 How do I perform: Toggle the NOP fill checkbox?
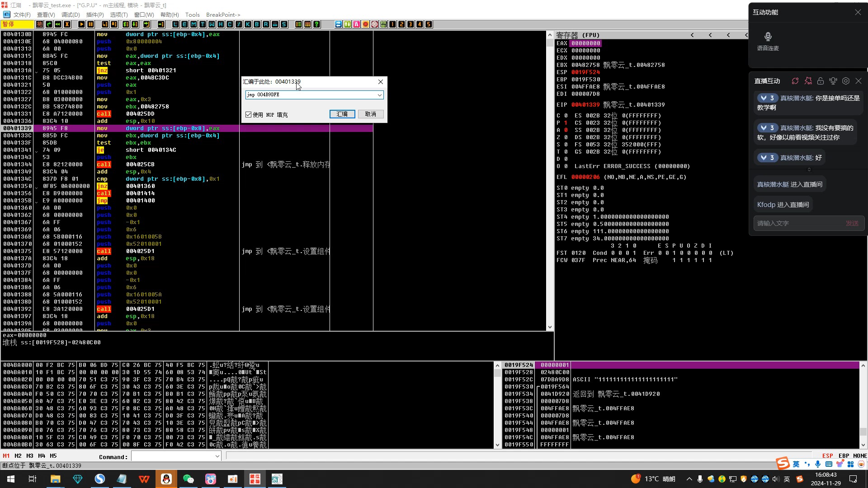coord(249,115)
